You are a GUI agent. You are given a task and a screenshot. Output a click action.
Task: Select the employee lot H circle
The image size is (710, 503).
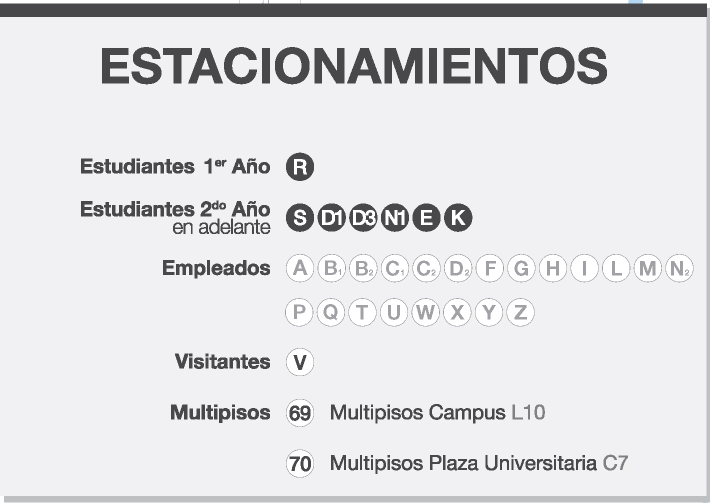click(x=553, y=268)
